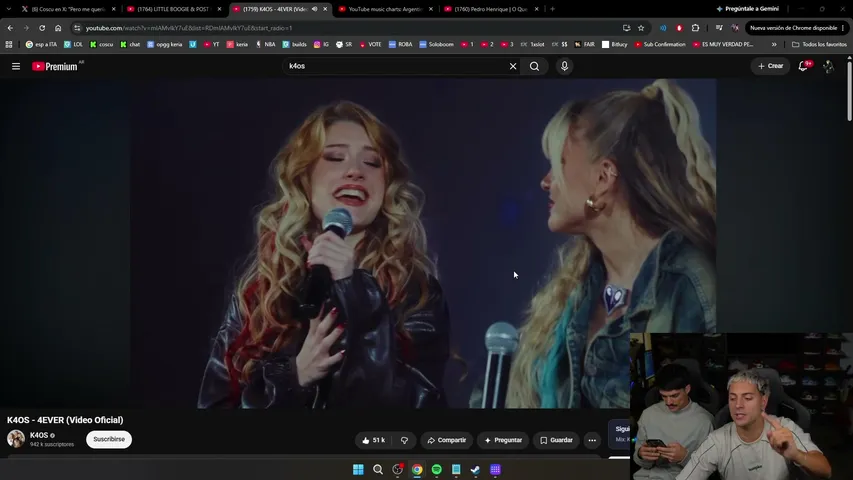This screenshot has width=853, height=480.
Task: View site information icon in address bar
Action: click(77, 28)
